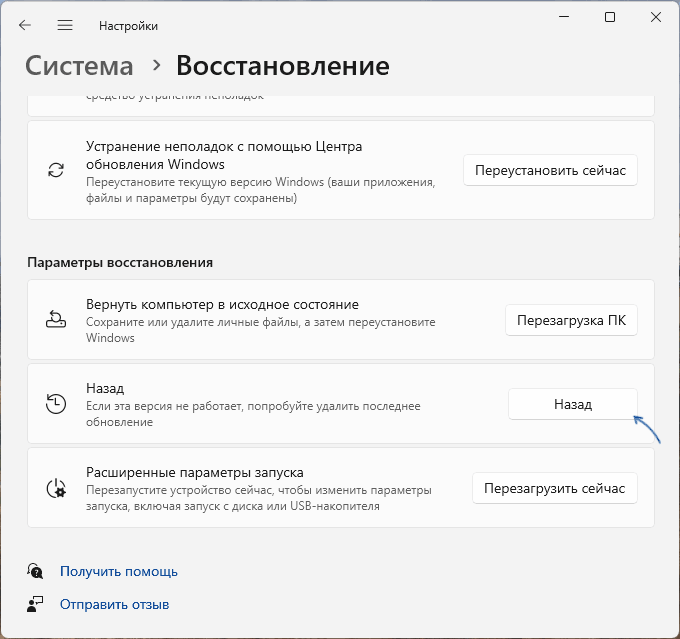The image size is (680, 639).
Task: Click description 'Перезапустите устройство сейчас'
Action: (259, 498)
